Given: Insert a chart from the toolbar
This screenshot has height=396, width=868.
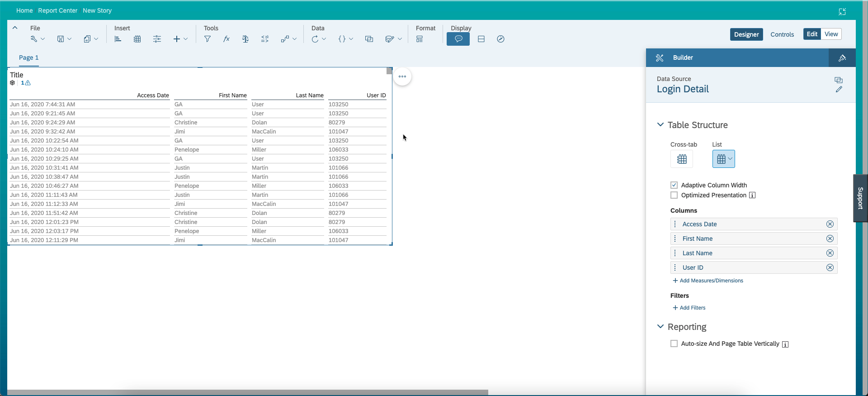Looking at the screenshot, I should coord(118,39).
